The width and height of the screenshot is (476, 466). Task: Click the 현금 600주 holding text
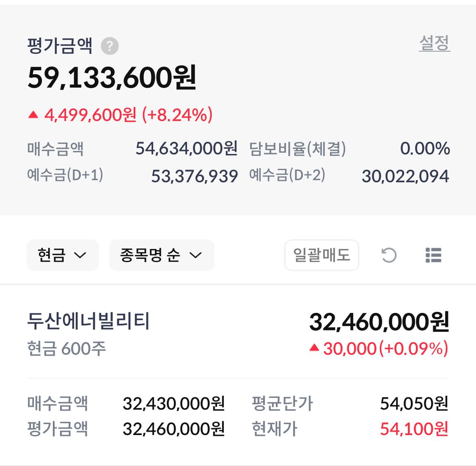pyautogui.click(x=67, y=349)
